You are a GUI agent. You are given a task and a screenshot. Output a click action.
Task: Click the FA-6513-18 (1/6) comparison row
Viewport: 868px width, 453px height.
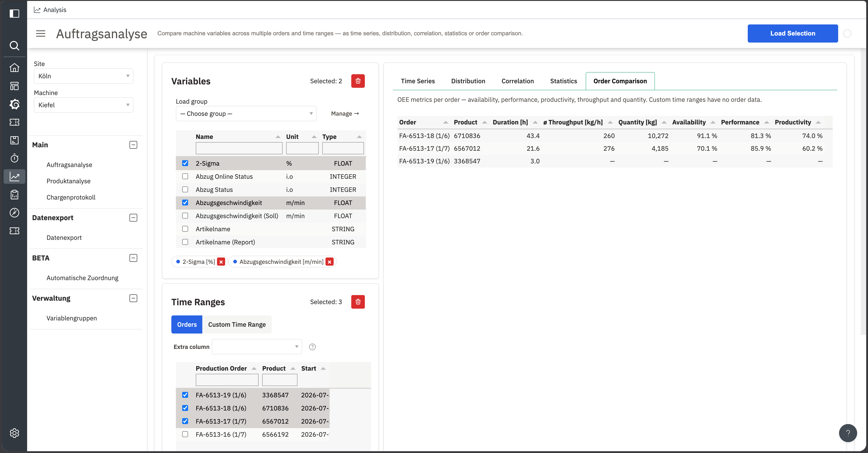pos(615,136)
